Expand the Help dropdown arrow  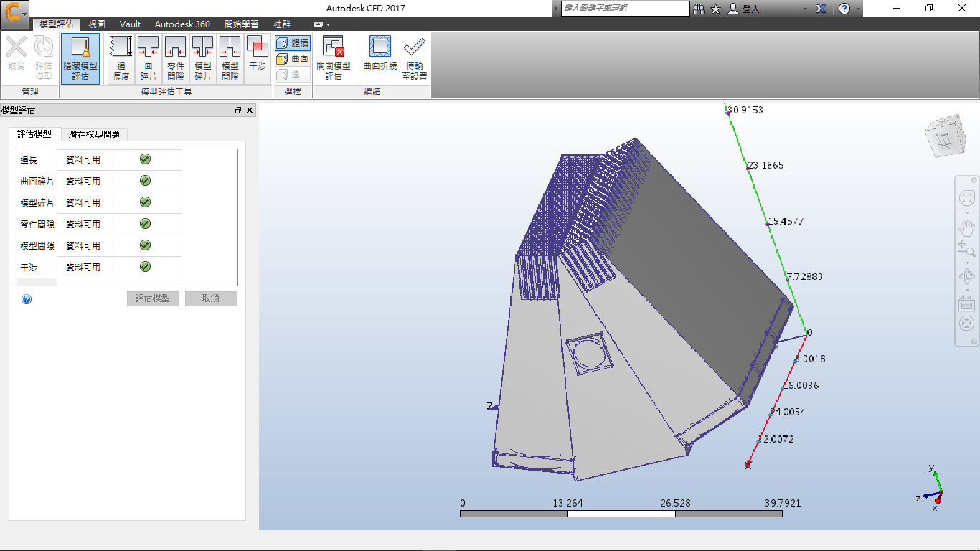857,9
